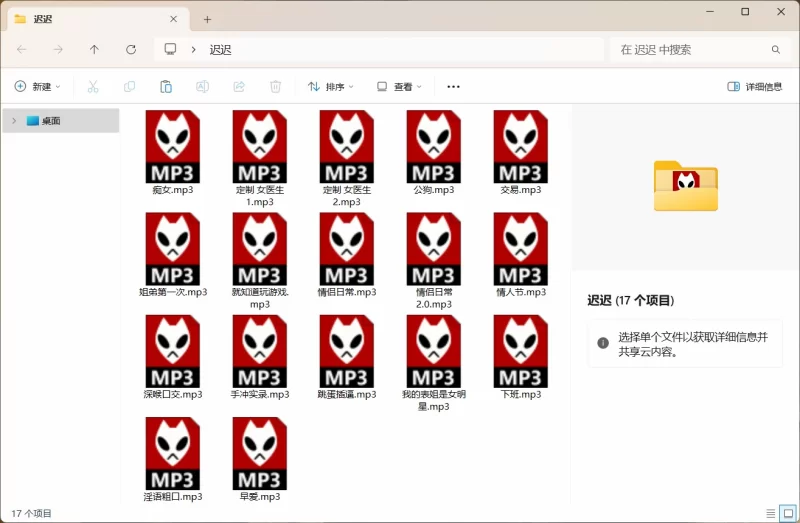Toggle the 详细信息 details pane

(755, 87)
